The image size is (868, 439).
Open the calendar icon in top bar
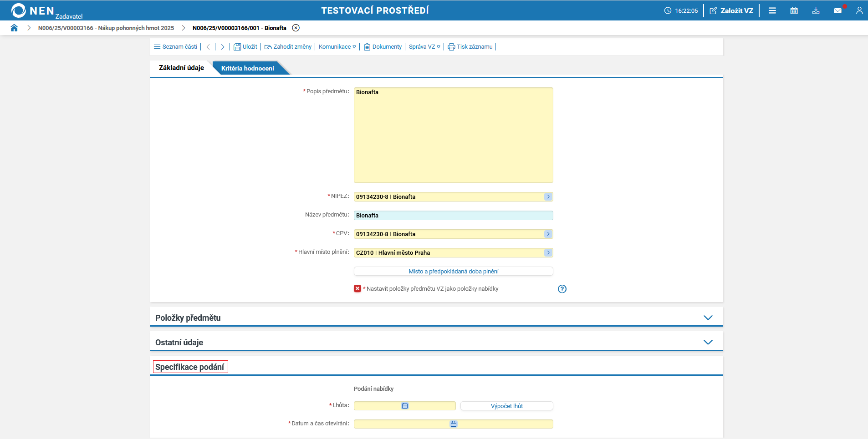point(794,10)
